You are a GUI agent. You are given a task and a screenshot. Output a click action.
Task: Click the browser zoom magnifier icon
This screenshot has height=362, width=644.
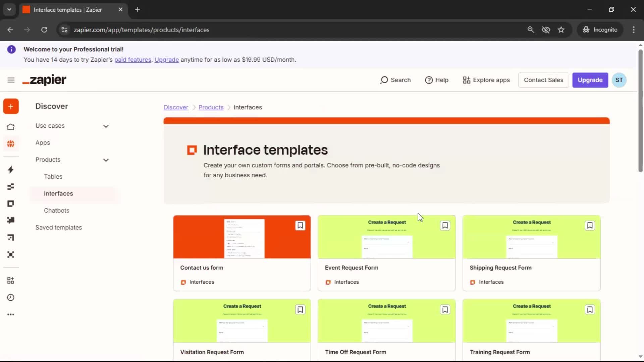(x=531, y=30)
